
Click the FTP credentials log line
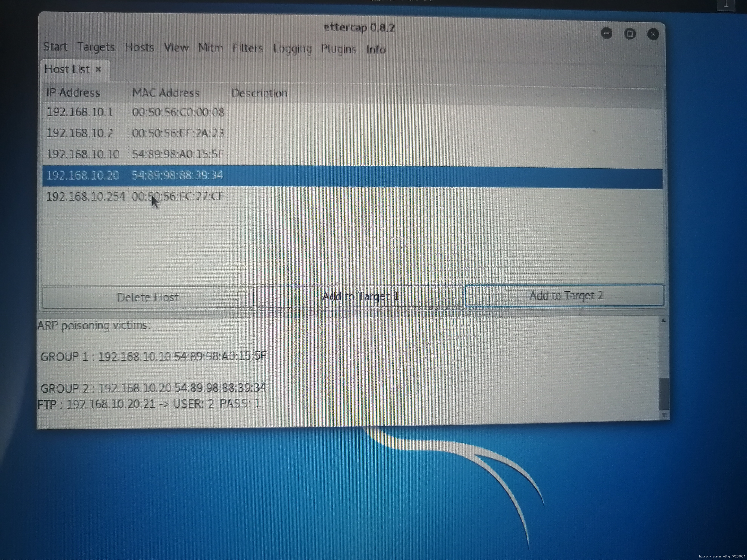coord(149,404)
